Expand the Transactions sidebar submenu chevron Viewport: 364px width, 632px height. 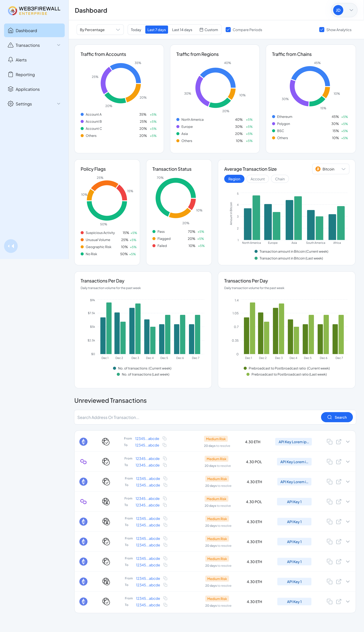[x=59, y=45]
